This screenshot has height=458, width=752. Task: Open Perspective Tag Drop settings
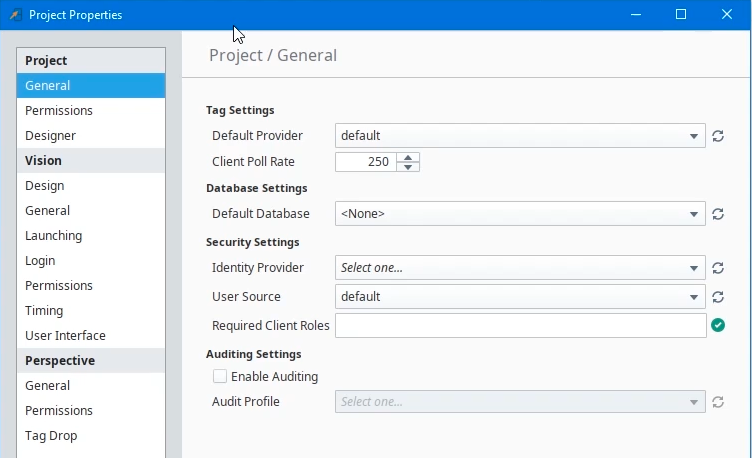[x=91, y=435]
